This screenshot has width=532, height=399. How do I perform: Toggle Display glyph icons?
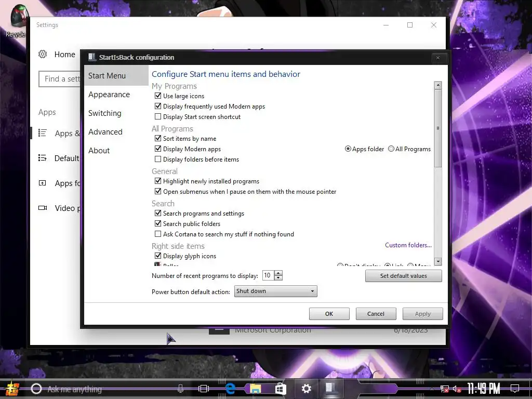tap(158, 256)
